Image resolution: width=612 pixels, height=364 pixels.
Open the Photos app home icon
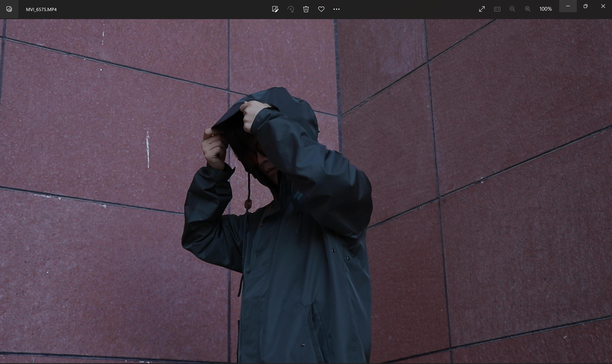tap(9, 9)
